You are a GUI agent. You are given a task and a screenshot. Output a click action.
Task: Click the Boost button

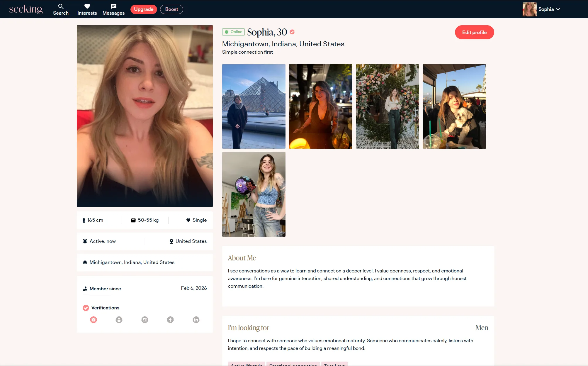(171, 9)
